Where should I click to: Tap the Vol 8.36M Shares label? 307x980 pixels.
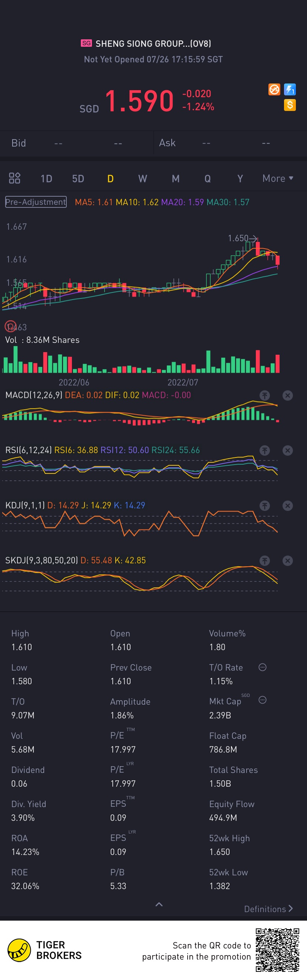(x=42, y=340)
